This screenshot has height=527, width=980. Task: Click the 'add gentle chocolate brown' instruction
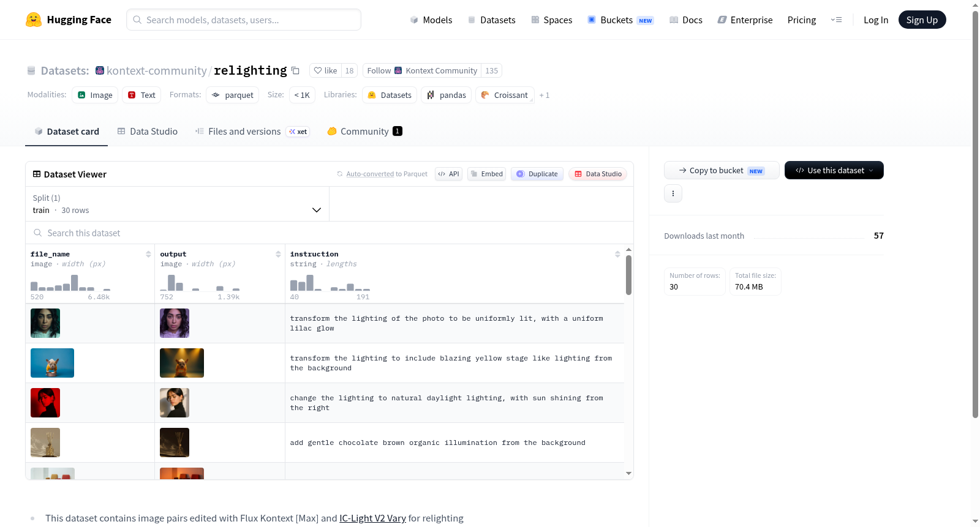(x=437, y=443)
